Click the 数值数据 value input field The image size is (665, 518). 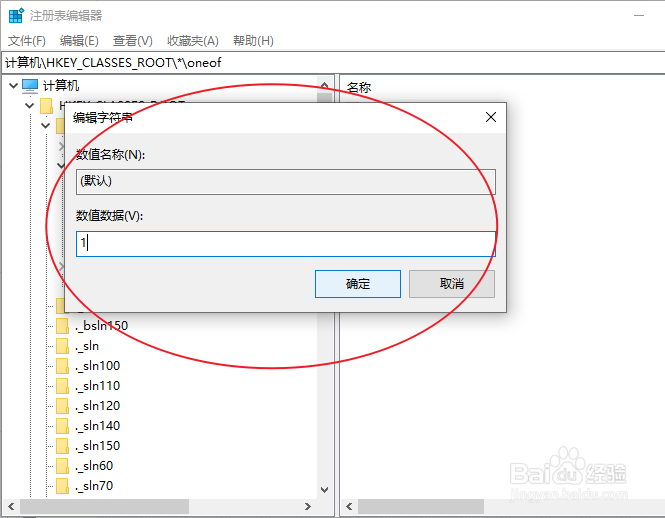pos(285,244)
